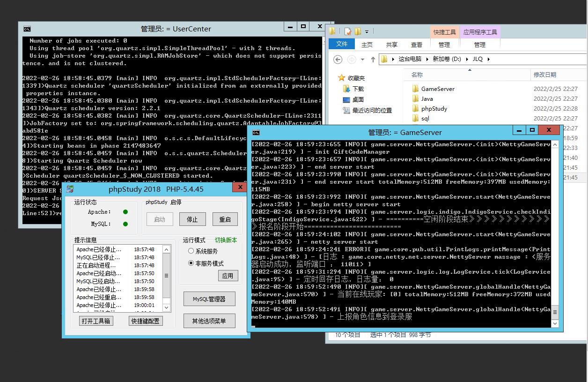
Task: Select the 非服务模式 radio button
Action: [x=191, y=263]
